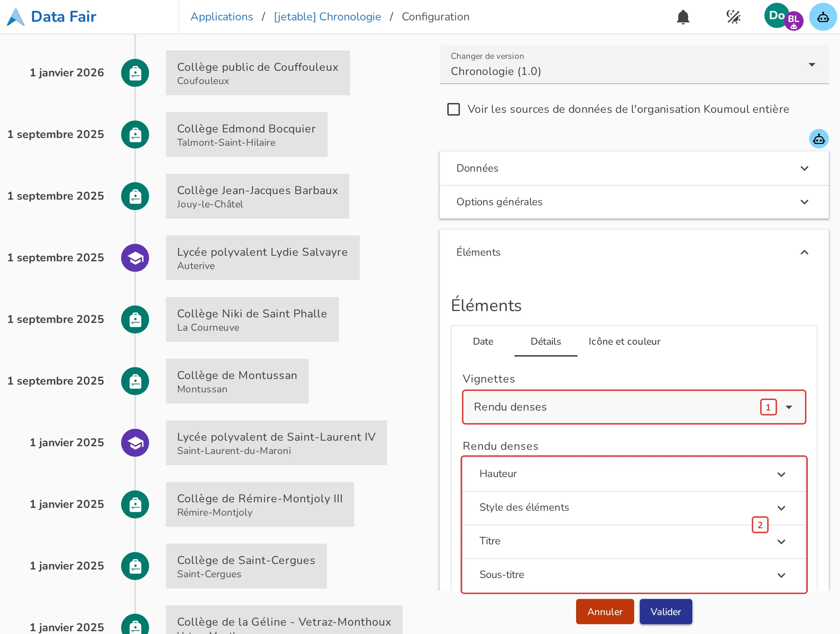This screenshot has width=840, height=634.
Task: Click Collège Edmond Bocquier card
Action: pyautogui.click(x=246, y=135)
